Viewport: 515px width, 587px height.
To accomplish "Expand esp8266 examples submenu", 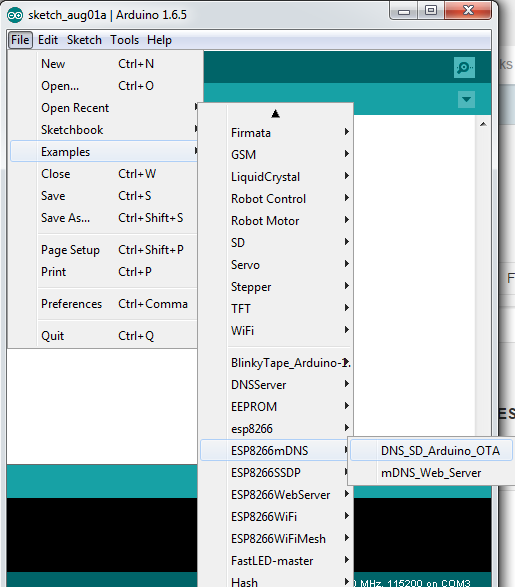I will [x=276, y=429].
